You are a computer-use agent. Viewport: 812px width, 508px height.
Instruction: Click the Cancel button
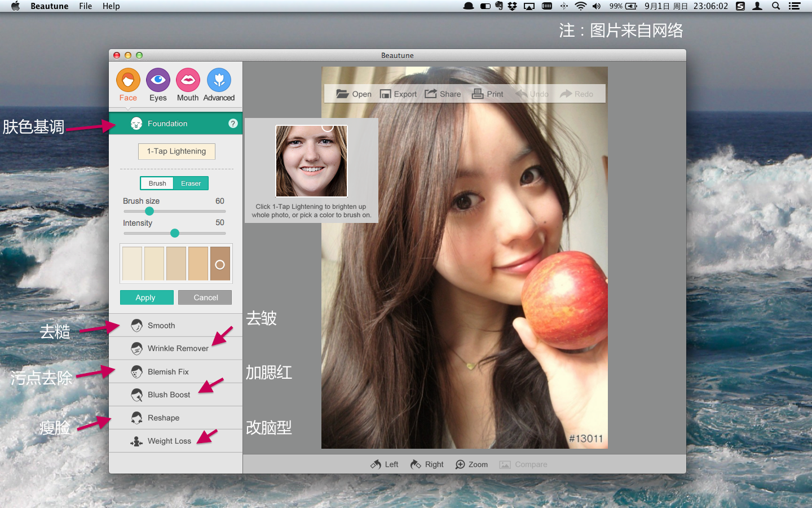[x=205, y=297]
